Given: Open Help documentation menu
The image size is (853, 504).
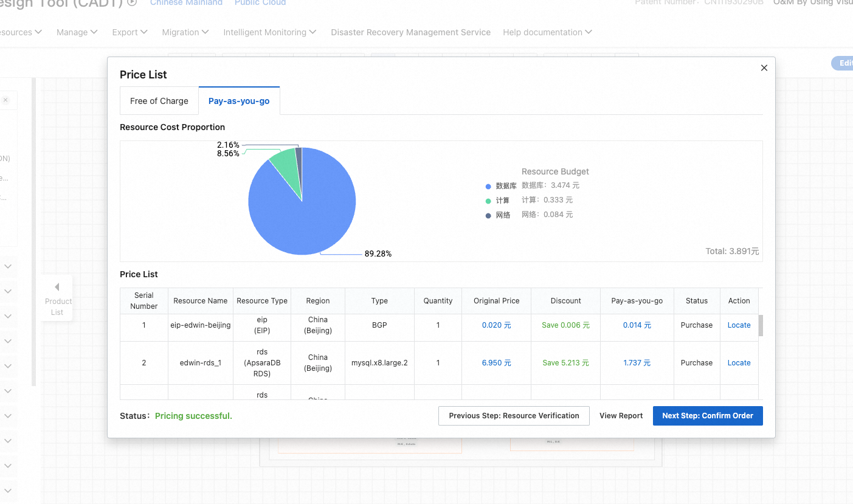Looking at the screenshot, I should pyautogui.click(x=547, y=32).
